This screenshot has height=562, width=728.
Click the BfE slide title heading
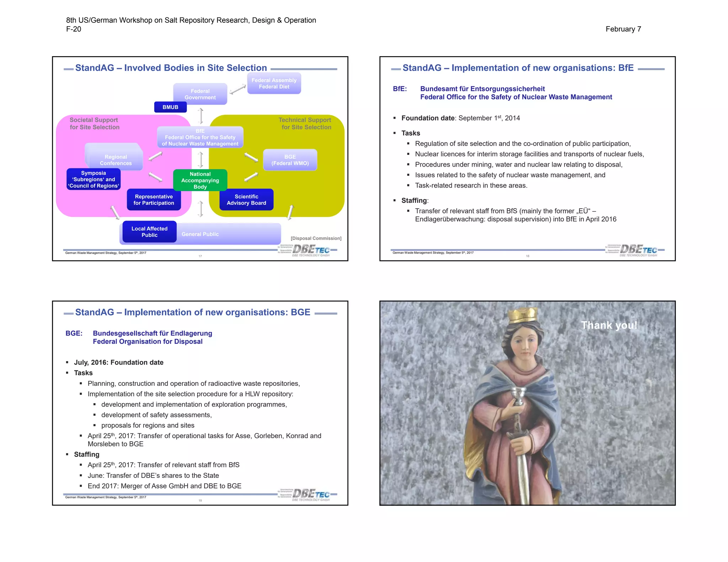click(518, 68)
